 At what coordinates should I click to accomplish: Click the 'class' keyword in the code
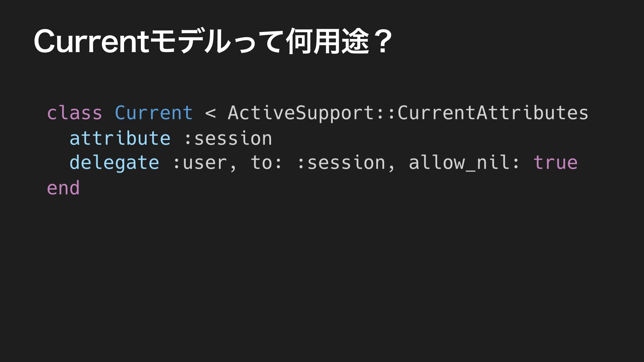(74, 113)
